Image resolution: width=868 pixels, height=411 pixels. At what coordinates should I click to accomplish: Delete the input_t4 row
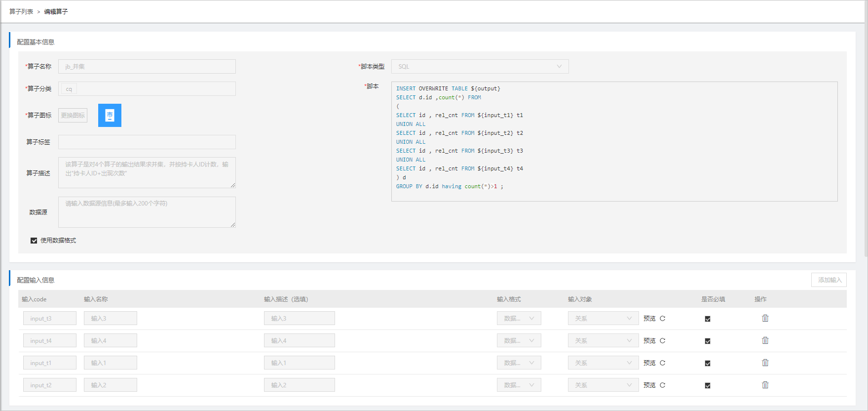[765, 340]
